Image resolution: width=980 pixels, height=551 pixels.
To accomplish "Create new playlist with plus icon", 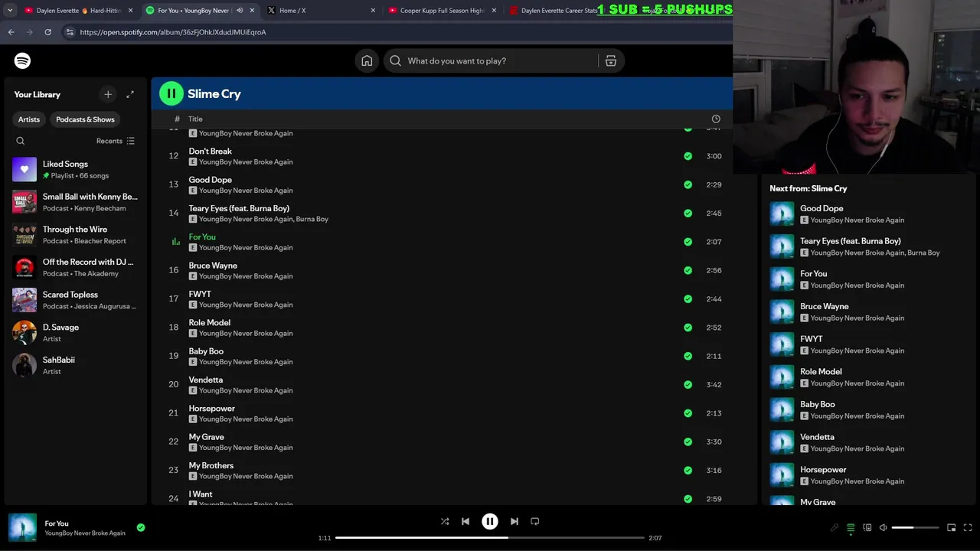I will (x=108, y=94).
